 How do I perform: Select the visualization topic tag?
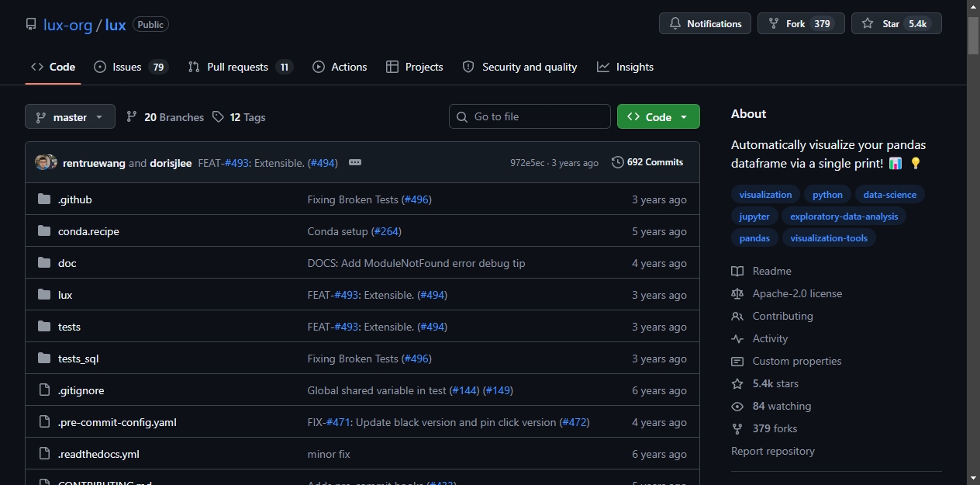click(765, 195)
